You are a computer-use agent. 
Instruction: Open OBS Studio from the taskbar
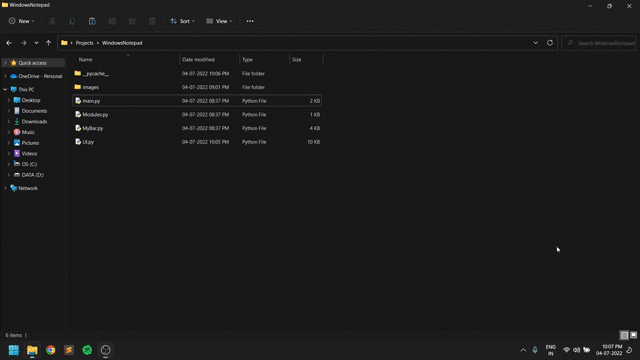[x=106, y=350]
